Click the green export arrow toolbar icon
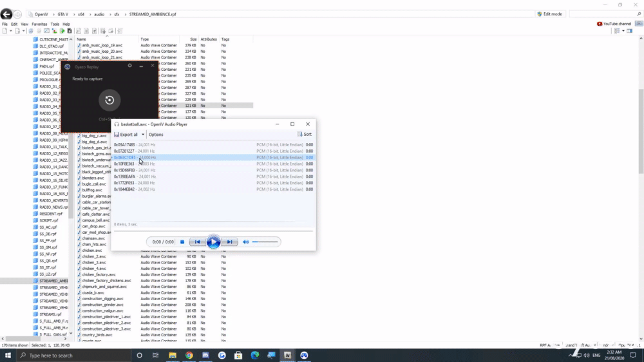 point(62,31)
